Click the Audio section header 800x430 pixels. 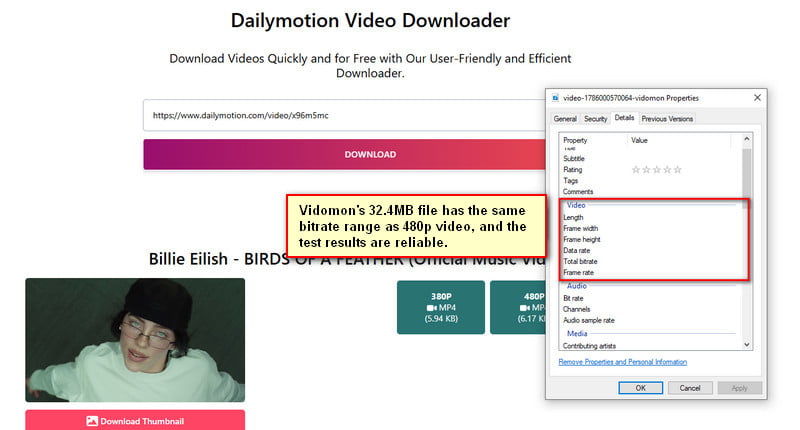click(x=577, y=286)
